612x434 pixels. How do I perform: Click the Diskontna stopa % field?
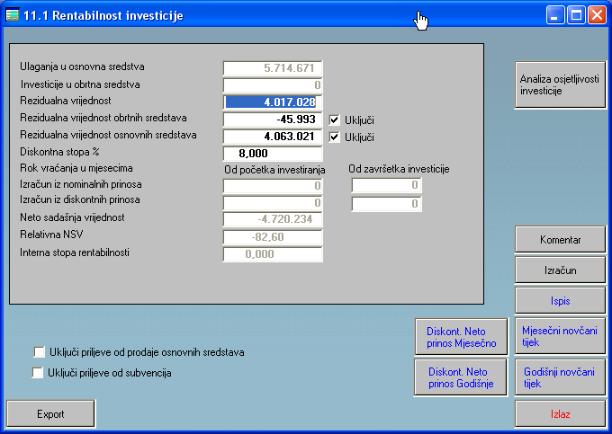click(x=272, y=153)
